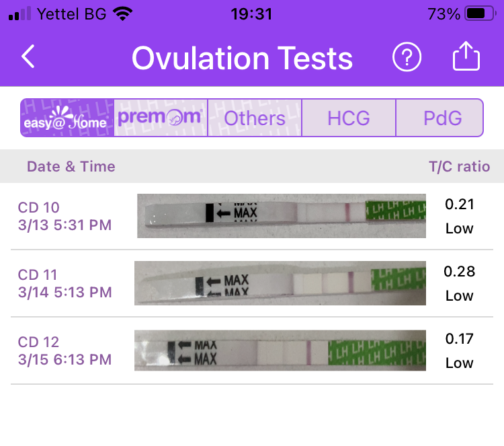The height and width of the screenshot is (446, 504).
Task: Select the easy@Home brand tab
Action: point(67,118)
